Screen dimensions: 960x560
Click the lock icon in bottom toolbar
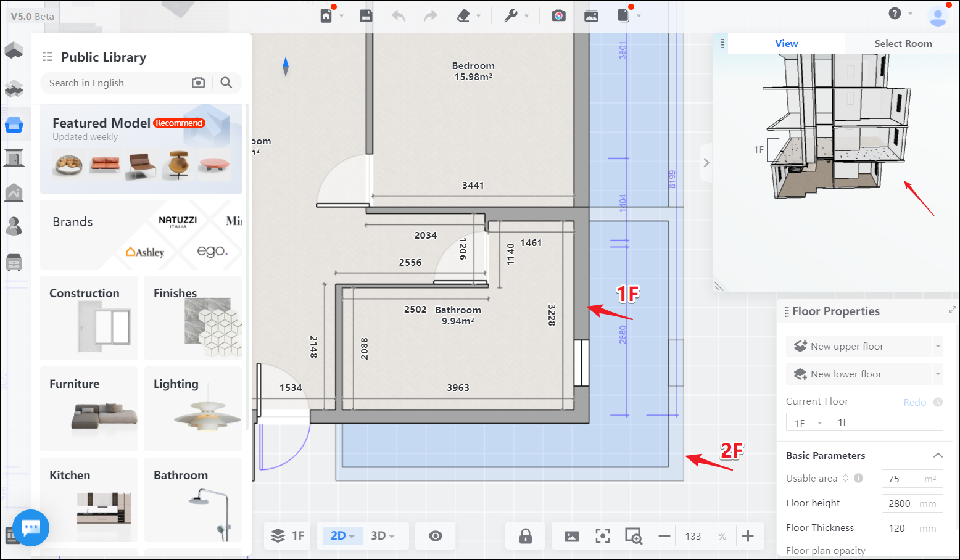tap(526, 536)
